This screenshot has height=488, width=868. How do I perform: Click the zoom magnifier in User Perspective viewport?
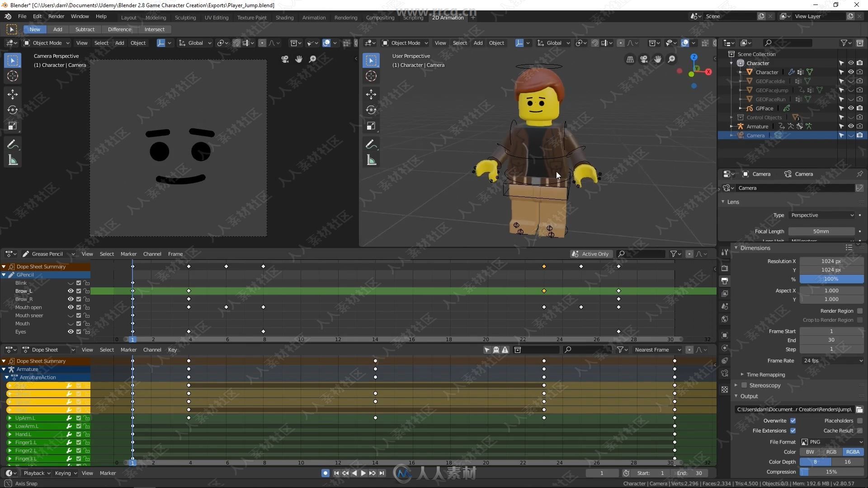click(672, 59)
